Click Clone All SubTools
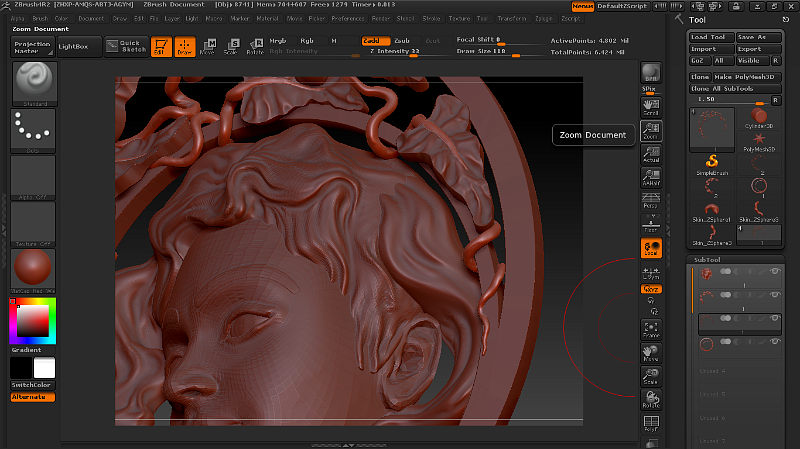Viewport: 800px width, 449px height. [x=735, y=88]
